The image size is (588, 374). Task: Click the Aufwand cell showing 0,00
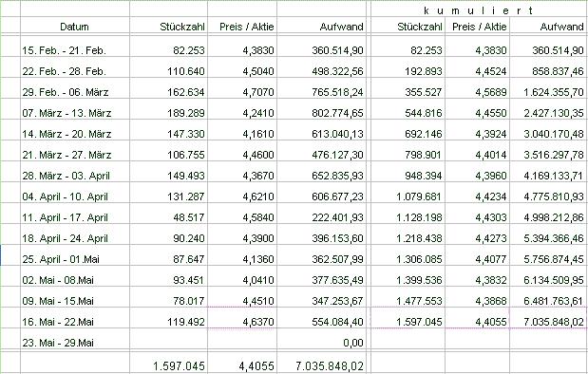(x=322, y=343)
